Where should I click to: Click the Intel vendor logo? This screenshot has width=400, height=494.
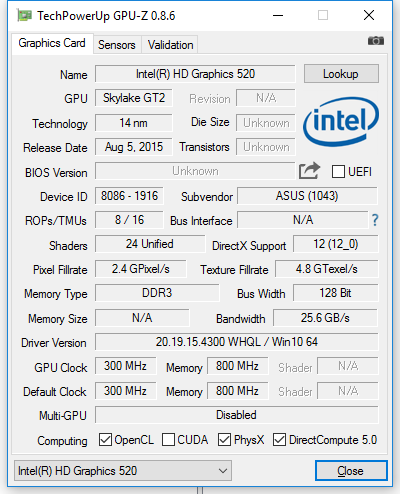click(x=341, y=122)
